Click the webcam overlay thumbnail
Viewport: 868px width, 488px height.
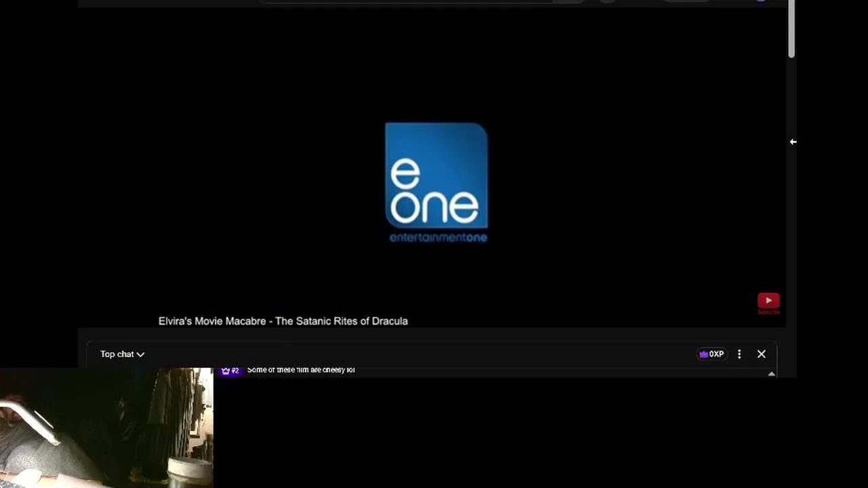tap(106, 428)
